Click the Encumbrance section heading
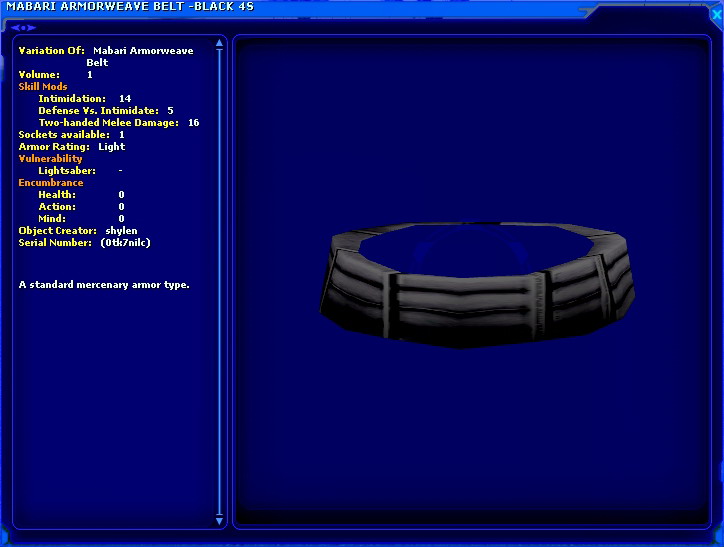Viewport: 724px width, 547px height. tap(51, 183)
